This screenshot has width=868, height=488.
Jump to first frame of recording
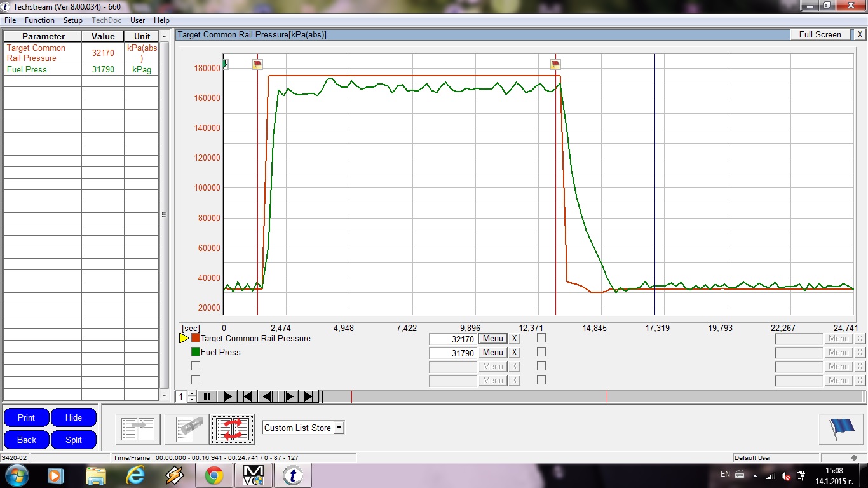pyautogui.click(x=248, y=396)
